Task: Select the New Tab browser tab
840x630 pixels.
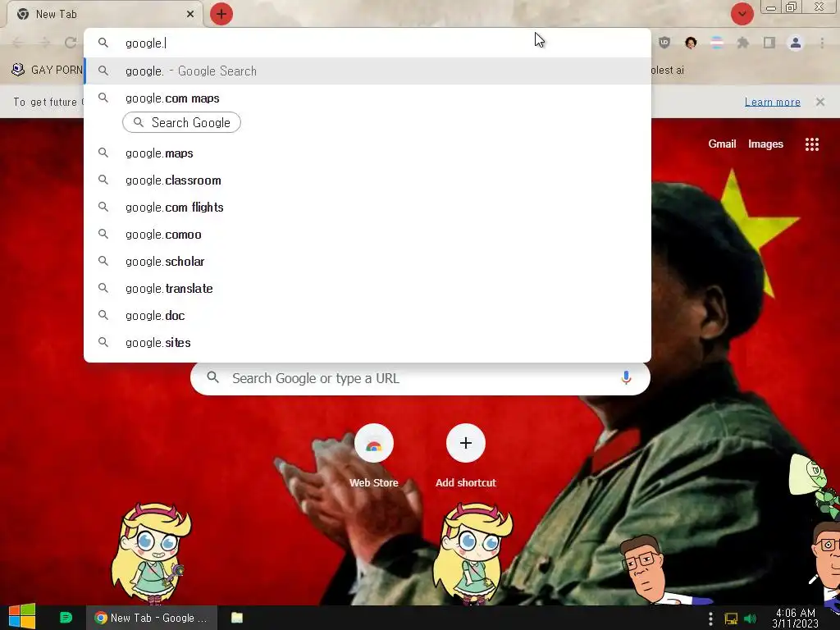Action: [105, 14]
